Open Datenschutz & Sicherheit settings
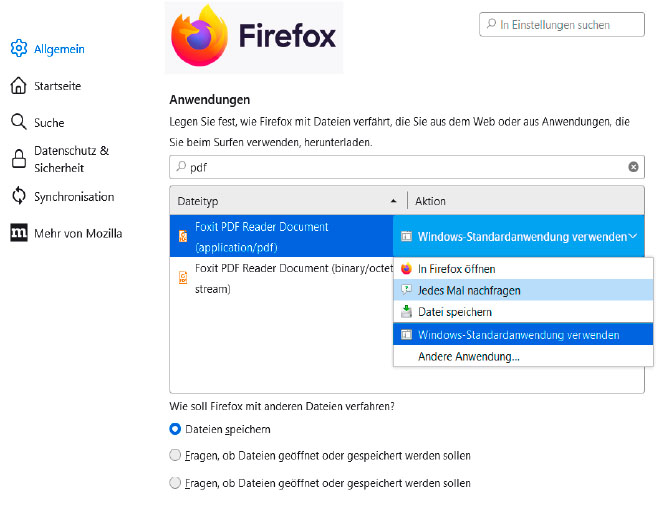The width and height of the screenshot is (664, 509). 60,159
